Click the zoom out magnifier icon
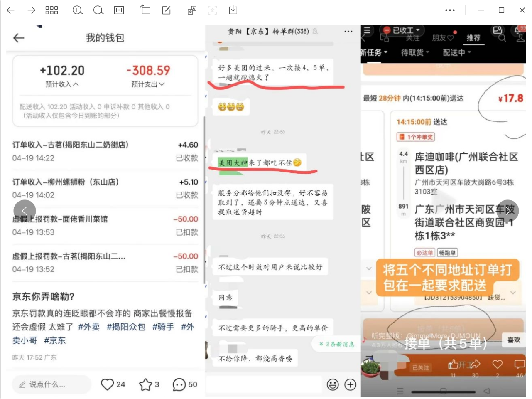532x399 pixels. point(98,10)
